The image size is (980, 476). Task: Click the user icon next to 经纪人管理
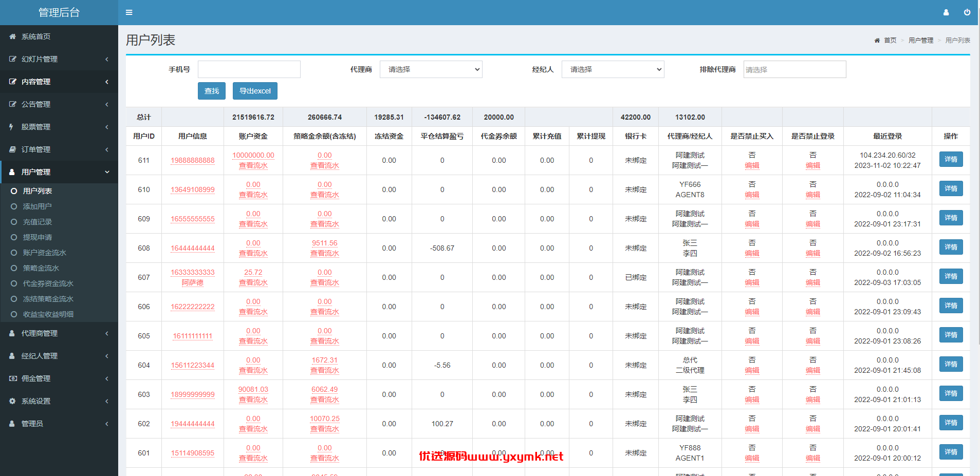pos(12,356)
